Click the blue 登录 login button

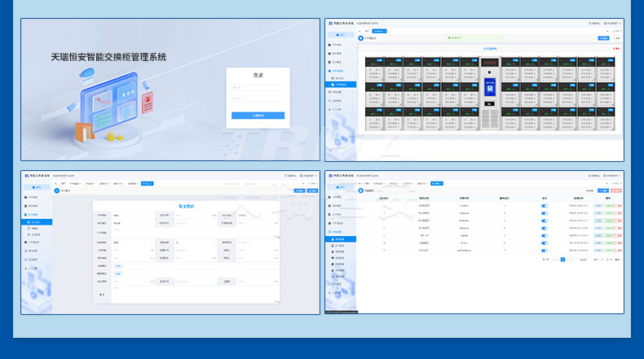point(258,116)
